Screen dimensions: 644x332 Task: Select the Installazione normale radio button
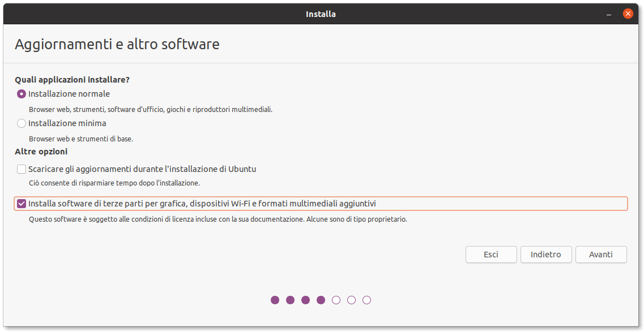22,94
